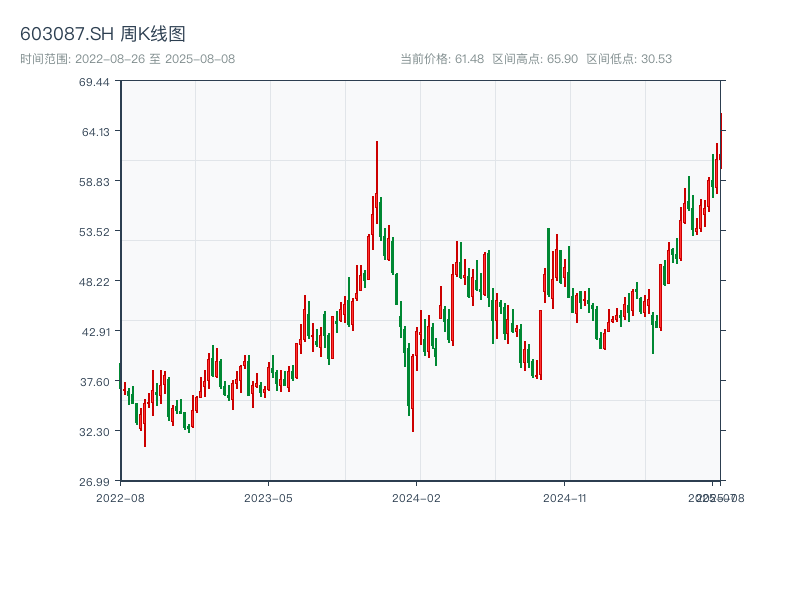Click the y-axis label 58.83
Viewport: 800px width, 600px height.
point(94,182)
